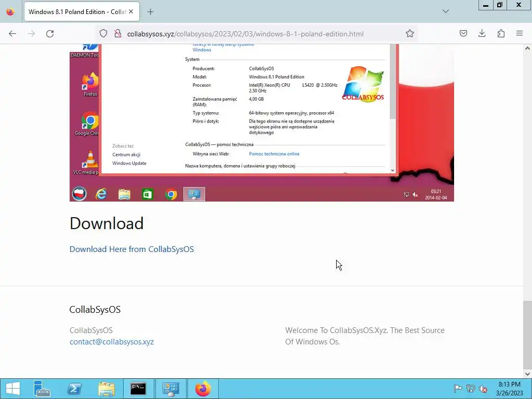Switch to the Control Panel taskbar item
Screen dimensions: 532x399
pos(170,389)
